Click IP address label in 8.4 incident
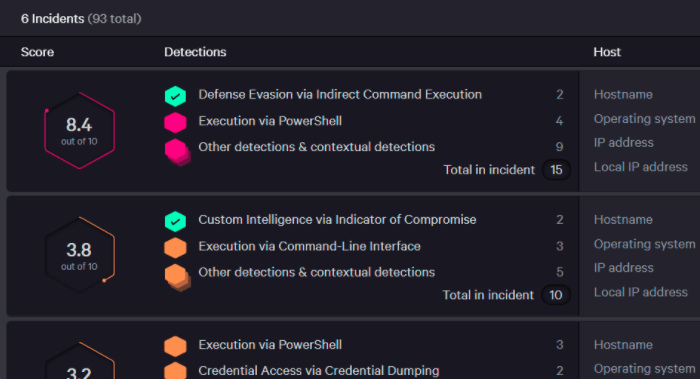The image size is (700, 379). coord(624,142)
